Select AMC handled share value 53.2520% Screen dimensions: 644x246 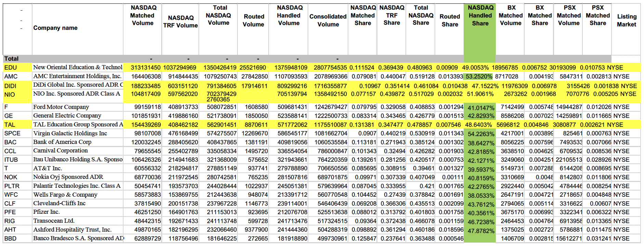tap(479, 76)
